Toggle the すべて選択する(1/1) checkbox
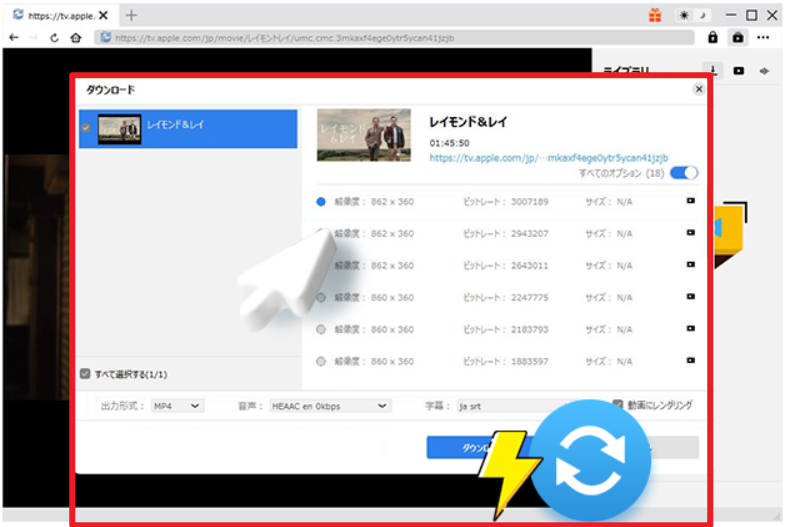 [x=85, y=373]
